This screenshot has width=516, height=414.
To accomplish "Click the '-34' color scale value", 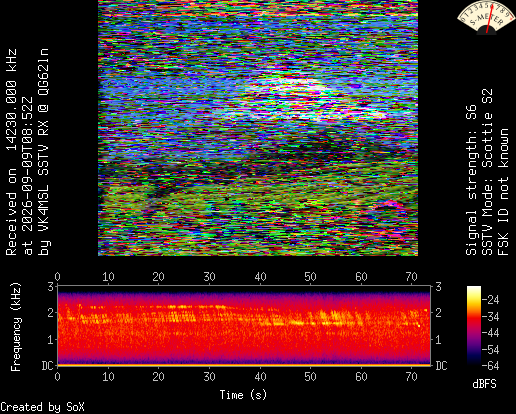I will [490, 316].
